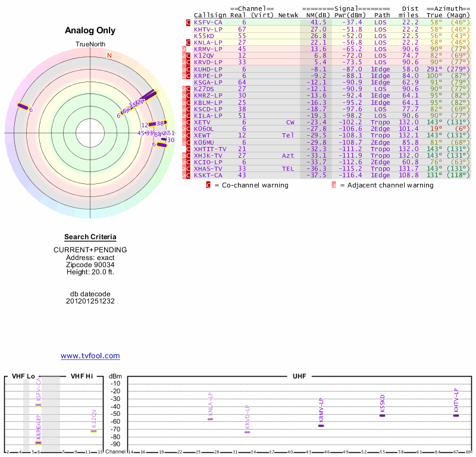Click the Search Criteria heading
Image resolution: width=476 pixels, height=457 pixels.
click(x=90, y=237)
